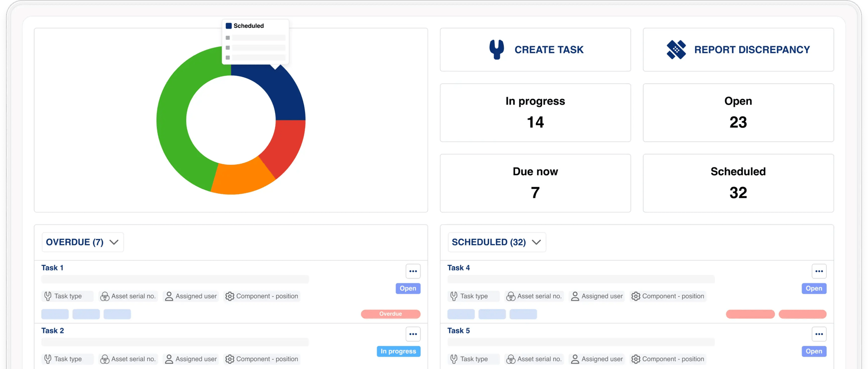Open the Task 2 title link
Image resolution: width=868 pixels, height=369 pixels.
point(53,331)
